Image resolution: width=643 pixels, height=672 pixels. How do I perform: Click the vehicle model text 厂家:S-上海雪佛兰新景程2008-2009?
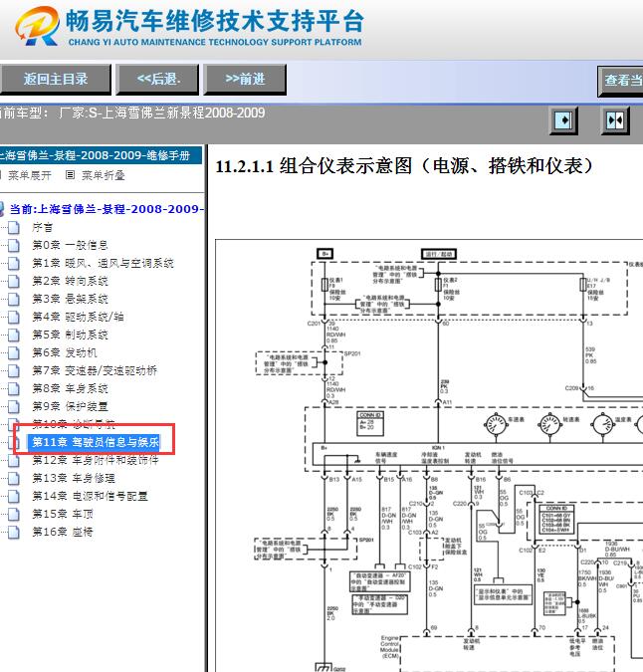162,112
